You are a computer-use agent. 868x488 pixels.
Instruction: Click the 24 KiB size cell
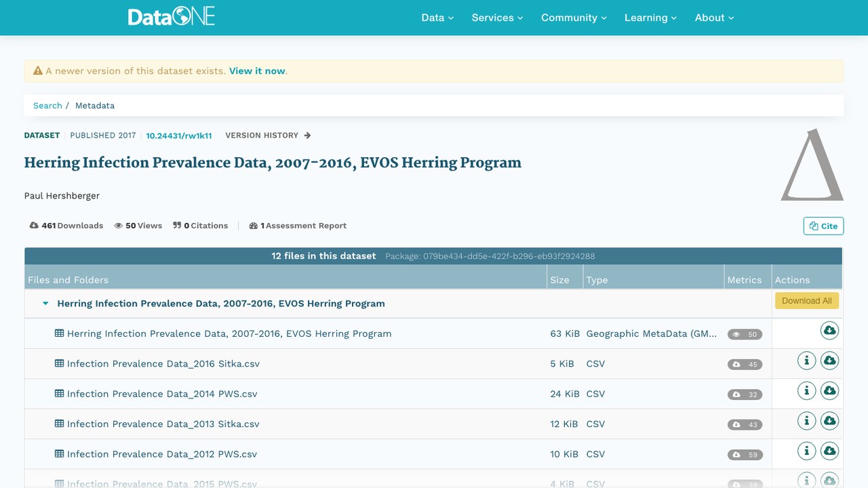[x=565, y=394]
